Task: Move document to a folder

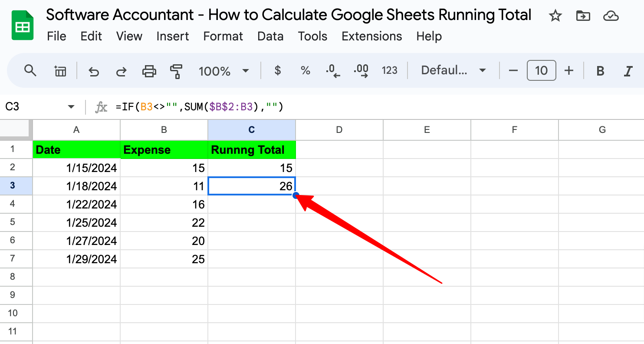Action: 583,16
